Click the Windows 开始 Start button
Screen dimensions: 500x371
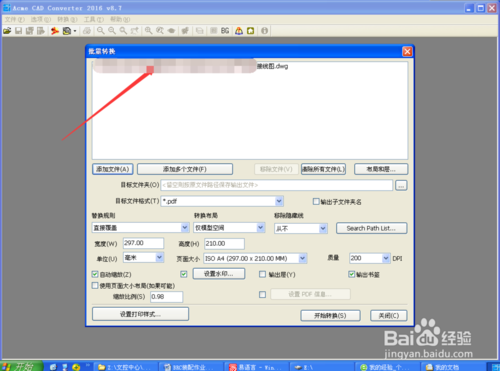point(21,366)
